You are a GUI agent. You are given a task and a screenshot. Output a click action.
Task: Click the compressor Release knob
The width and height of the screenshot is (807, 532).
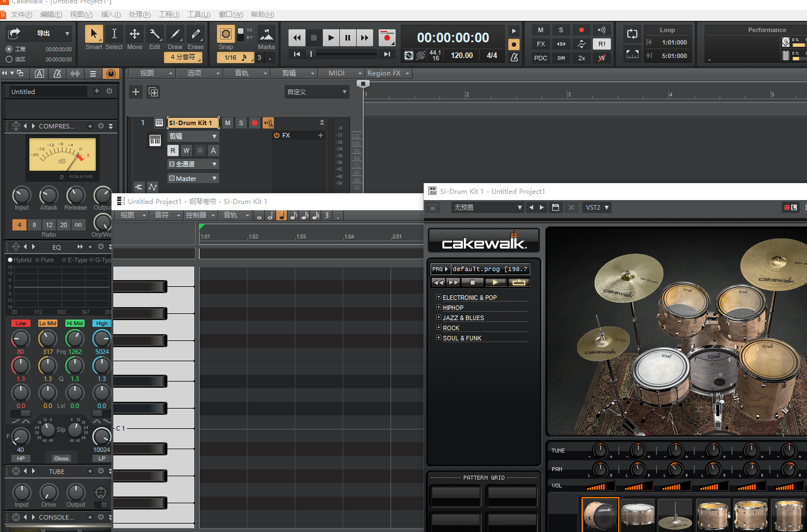(x=76, y=195)
